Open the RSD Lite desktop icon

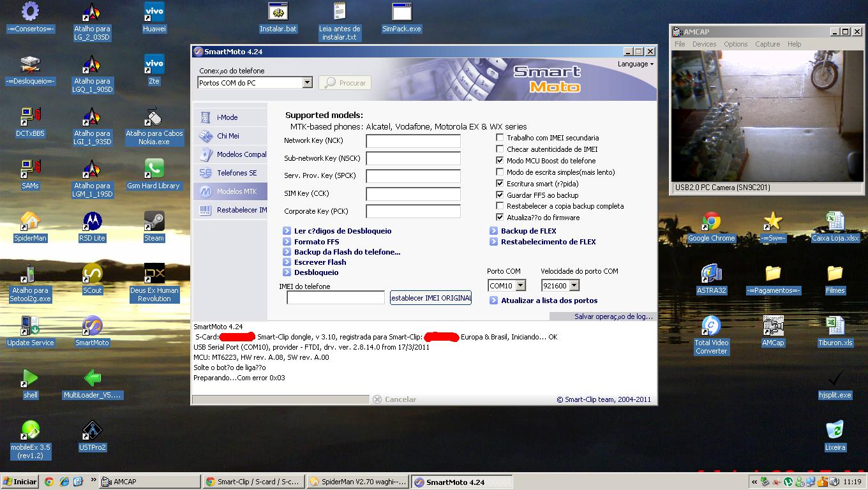pos(92,222)
